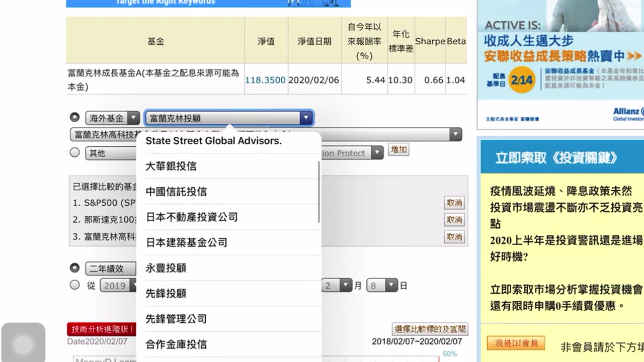Viewport: 644px width, 362px height.
Task: Click the 我是DJ會員 button
Action: tap(517, 343)
